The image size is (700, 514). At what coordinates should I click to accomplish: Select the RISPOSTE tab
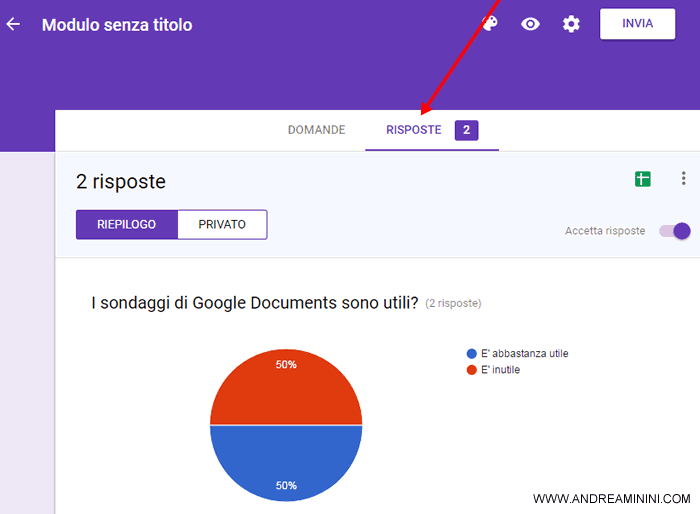[x=414, y=130]
